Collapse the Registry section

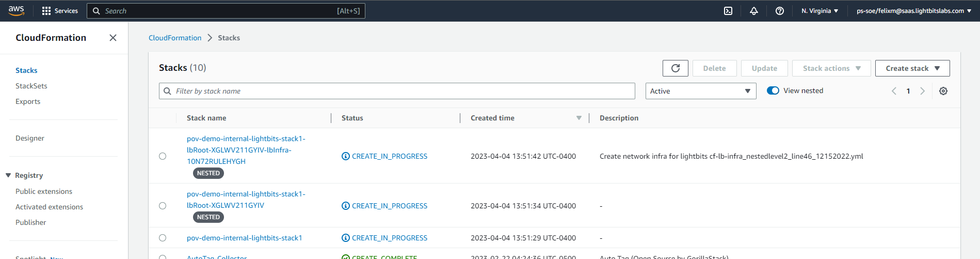8,175
